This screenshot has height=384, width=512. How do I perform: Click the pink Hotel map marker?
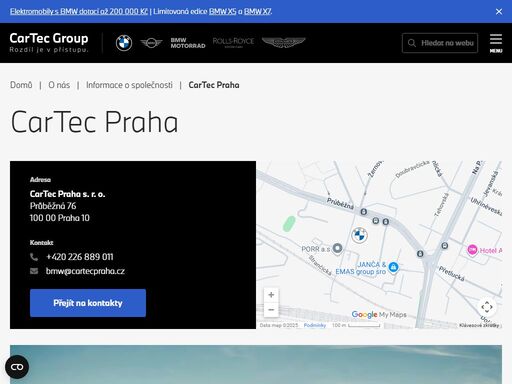(x=472, y=250)
